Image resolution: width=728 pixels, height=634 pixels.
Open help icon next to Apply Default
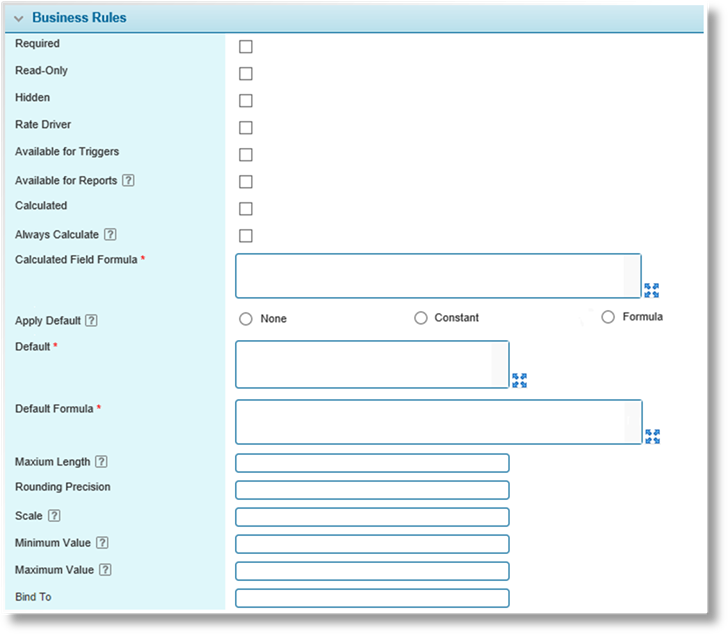[91, 320]
